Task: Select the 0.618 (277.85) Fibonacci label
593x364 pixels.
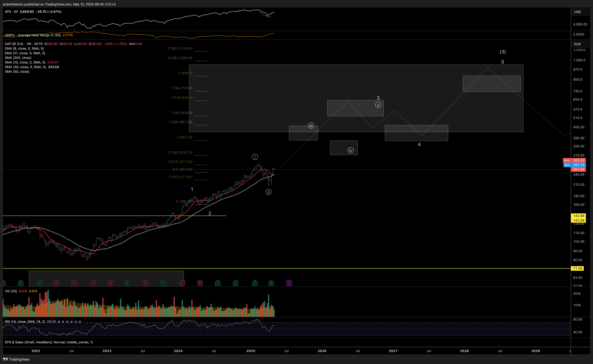Action: tap(181, 161)
